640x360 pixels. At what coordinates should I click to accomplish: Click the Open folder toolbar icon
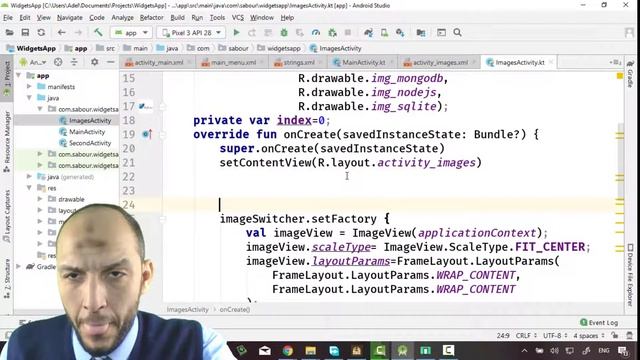[x=9, y=32]
